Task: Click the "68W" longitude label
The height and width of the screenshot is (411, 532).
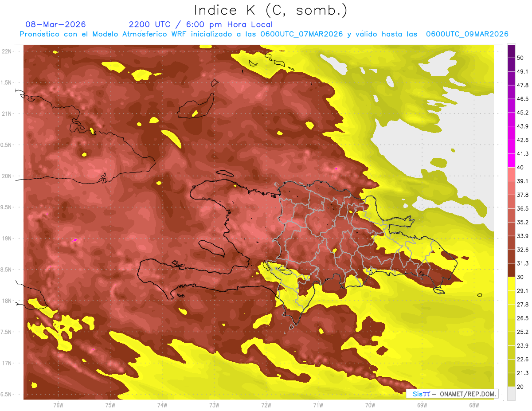Action: (474, 405)
